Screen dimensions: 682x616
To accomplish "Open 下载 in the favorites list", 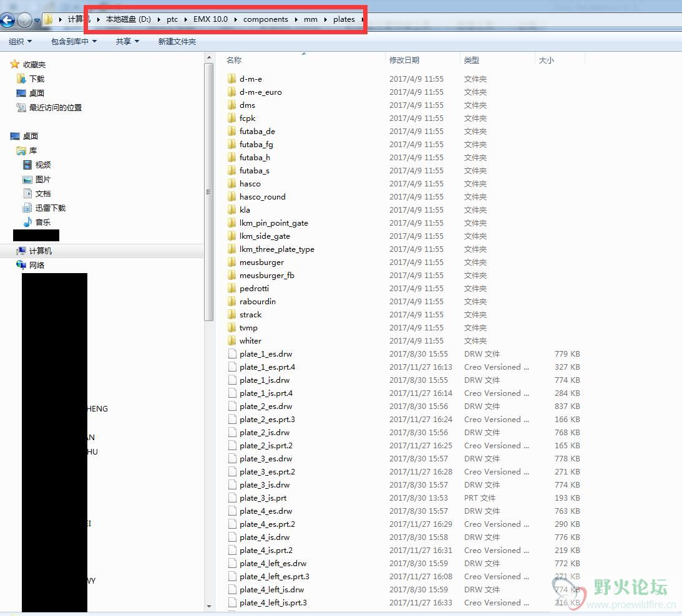I will [x=37, y=79].
